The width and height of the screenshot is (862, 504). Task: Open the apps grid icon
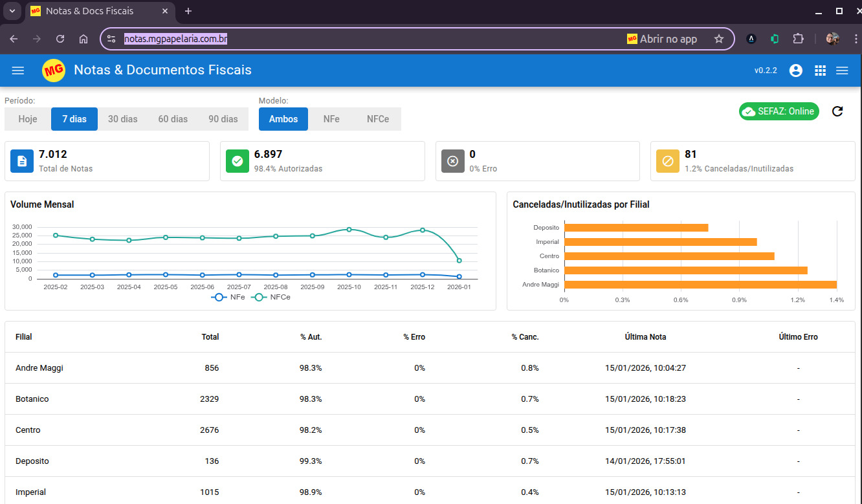click(x=820, y=71)
